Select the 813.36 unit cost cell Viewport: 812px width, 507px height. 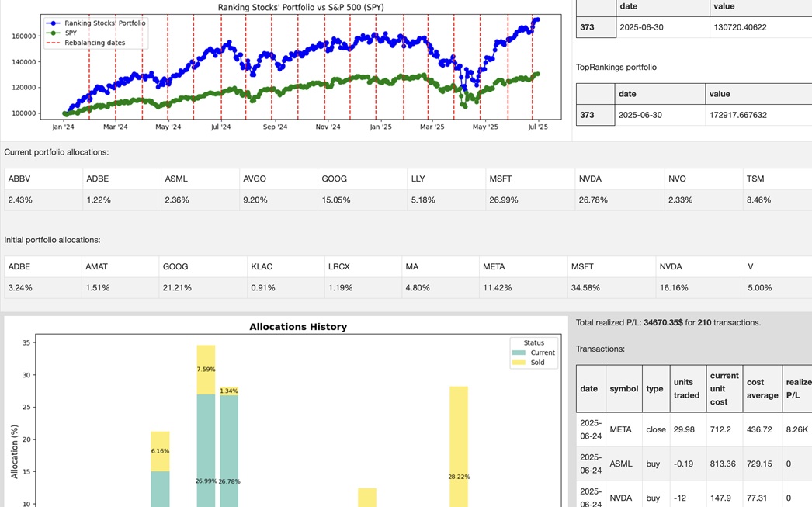(x=723, y=464)
